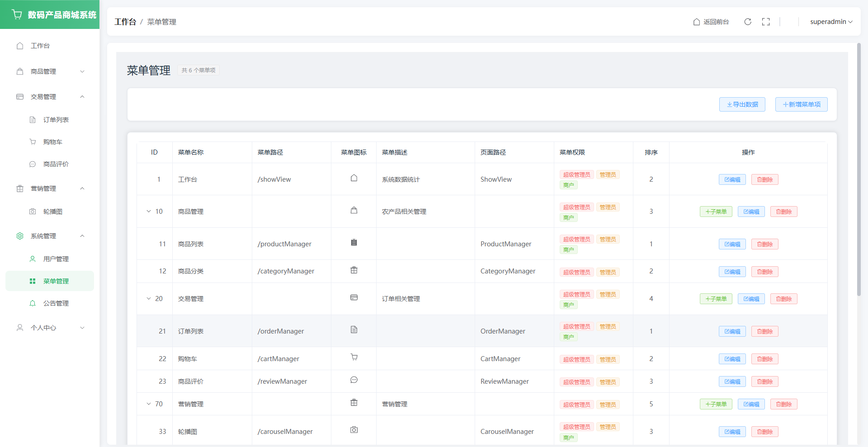Click 工作台 breadcrumb link
868x447 pixels.
click(125, 22)
